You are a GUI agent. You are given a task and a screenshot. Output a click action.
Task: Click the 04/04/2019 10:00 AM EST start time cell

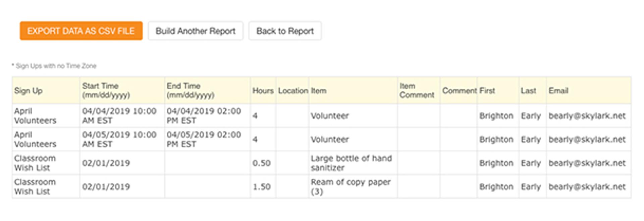coord(122,116)
